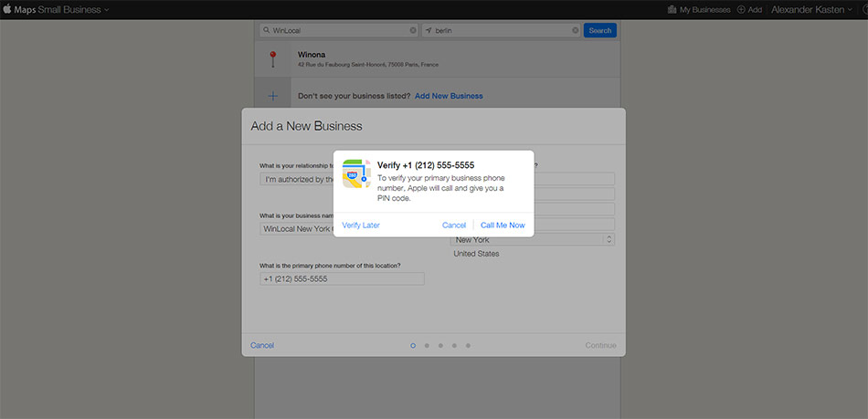
Task: Click the primary phone number field
Action: [342, 278]
